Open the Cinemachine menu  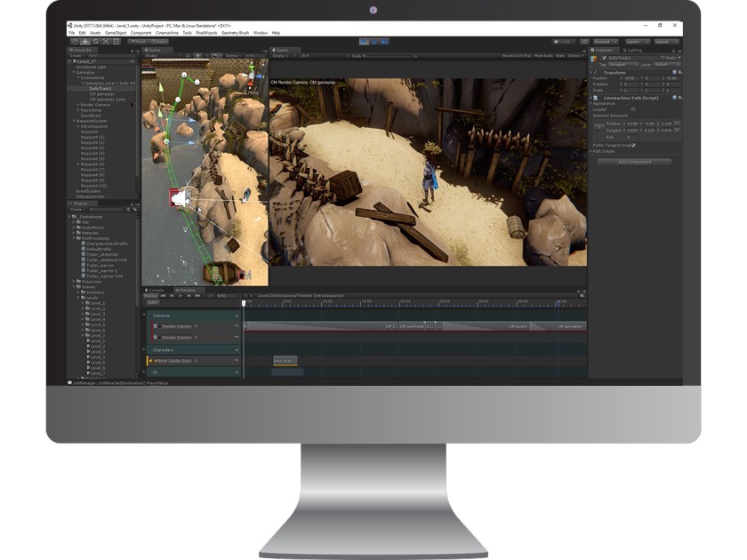(167, 33)
